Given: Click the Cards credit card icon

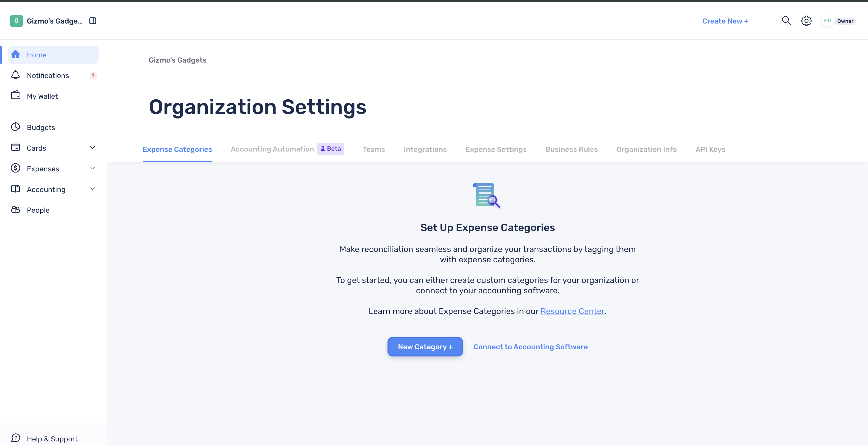Looking at the screenshot, I should click(x=15, y=148).
